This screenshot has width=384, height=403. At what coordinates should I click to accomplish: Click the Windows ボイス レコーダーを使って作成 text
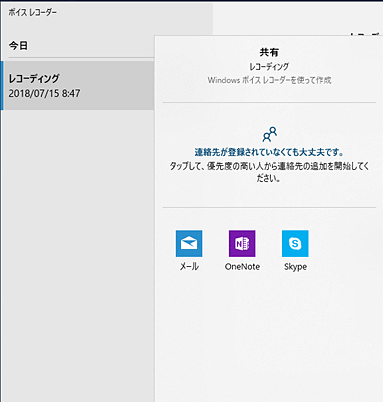point(269,80)
